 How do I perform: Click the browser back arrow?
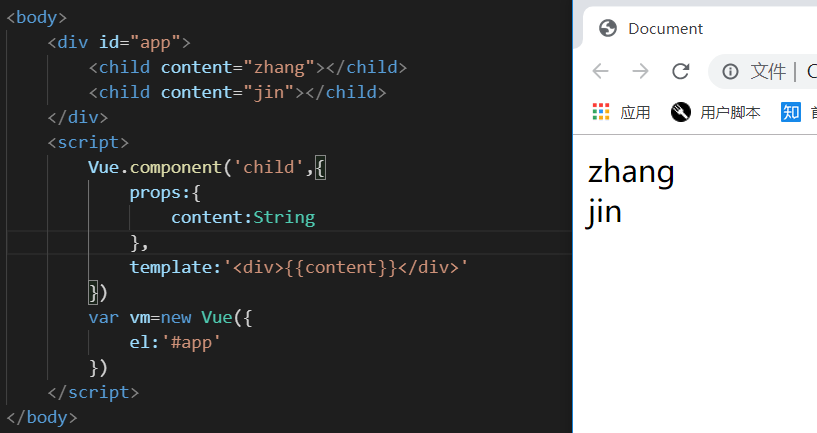[x=601, y=71]
